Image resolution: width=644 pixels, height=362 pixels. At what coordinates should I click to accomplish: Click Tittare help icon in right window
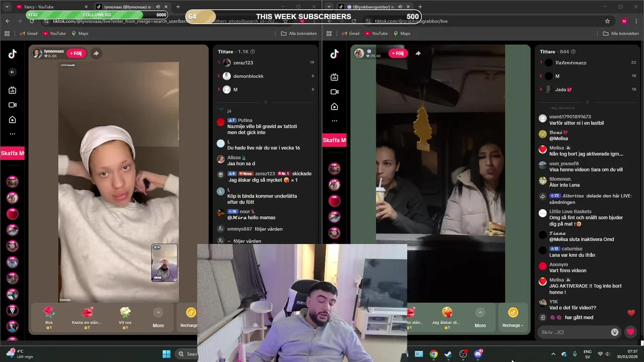pyautogui.click(x=573, y=52)
